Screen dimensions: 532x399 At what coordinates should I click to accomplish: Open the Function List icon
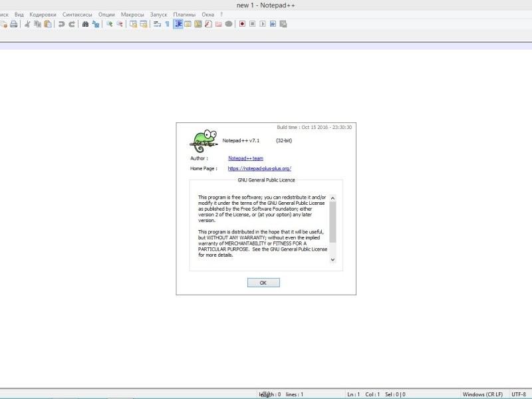(208, 24)
